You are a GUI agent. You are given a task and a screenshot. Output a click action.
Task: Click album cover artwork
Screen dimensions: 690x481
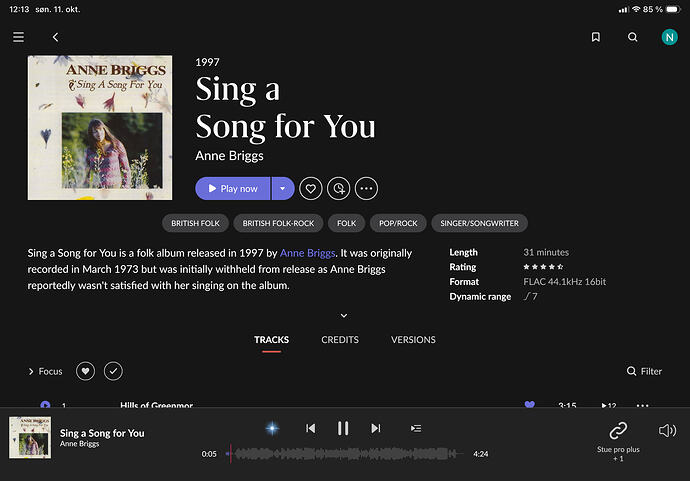pyautogui.click(x=100, y=128)
